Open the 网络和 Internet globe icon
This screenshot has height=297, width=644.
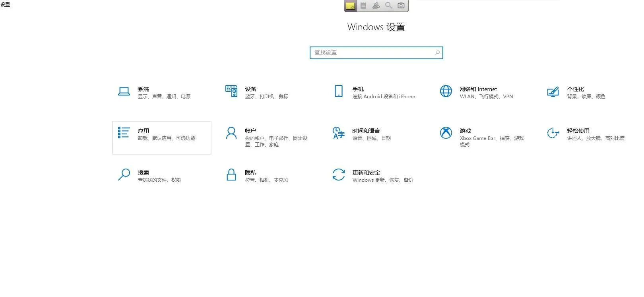pyautogui.click(x=446, y=91)
